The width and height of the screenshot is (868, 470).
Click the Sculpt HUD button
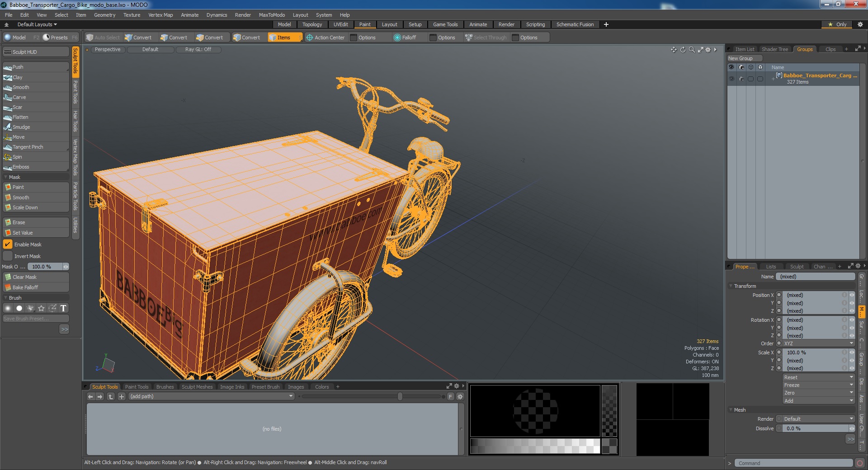coord(36,52)
